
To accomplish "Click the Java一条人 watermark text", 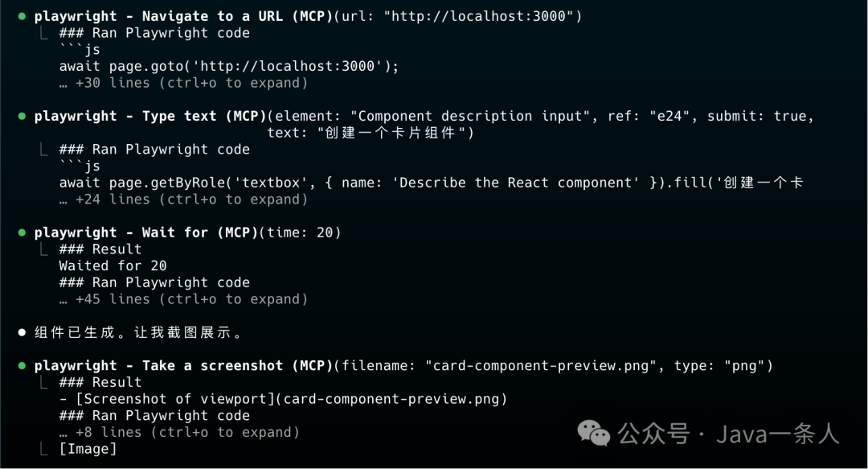I will [x=776, y=435].
